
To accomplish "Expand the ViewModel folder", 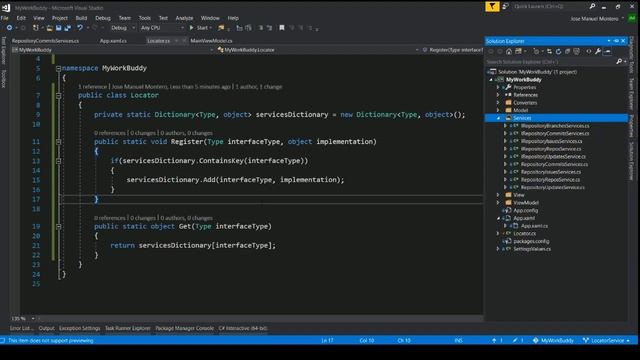I will (x=498, y=202).
